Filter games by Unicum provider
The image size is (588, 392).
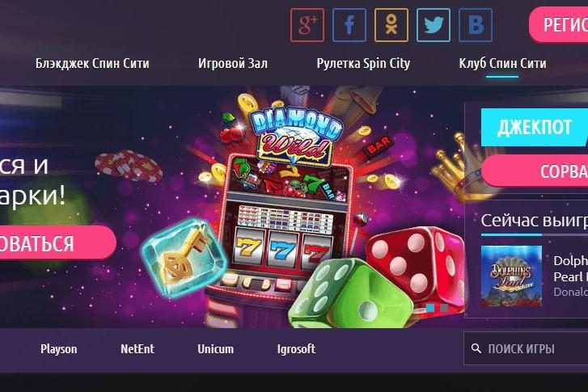(216, 349)
